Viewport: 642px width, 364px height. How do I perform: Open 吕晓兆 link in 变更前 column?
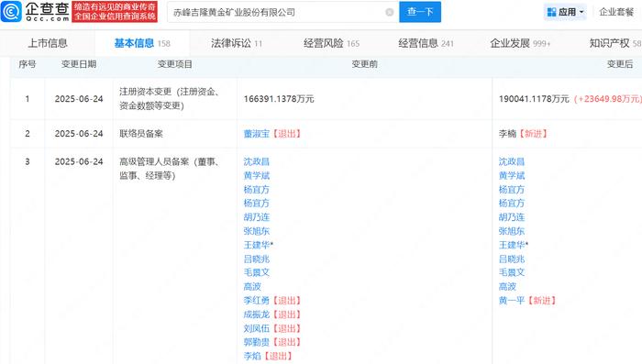(x=257, y=259)
